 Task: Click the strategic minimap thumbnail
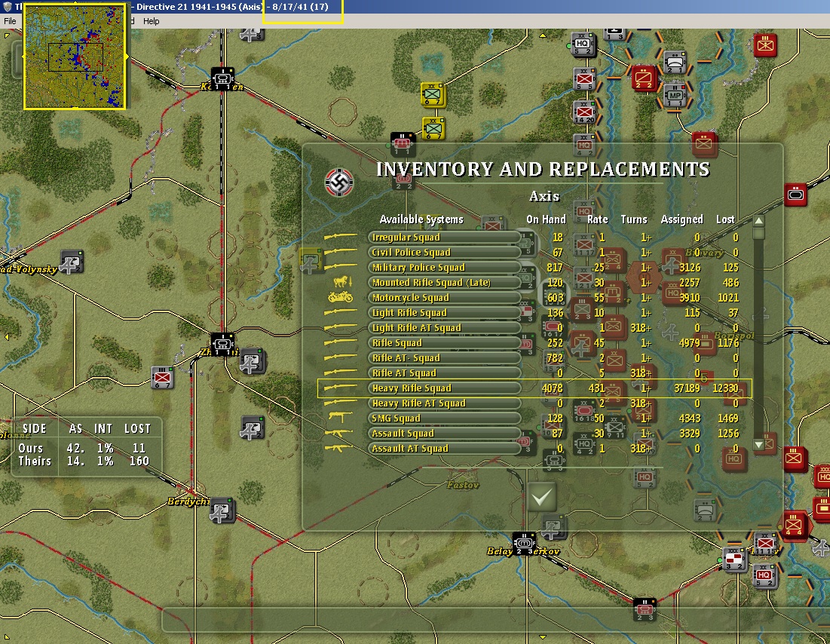[x=75, y=57]
